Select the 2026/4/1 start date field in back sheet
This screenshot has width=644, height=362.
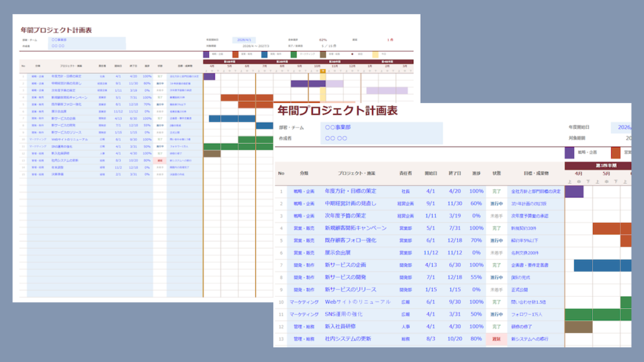tap(244, 40)
